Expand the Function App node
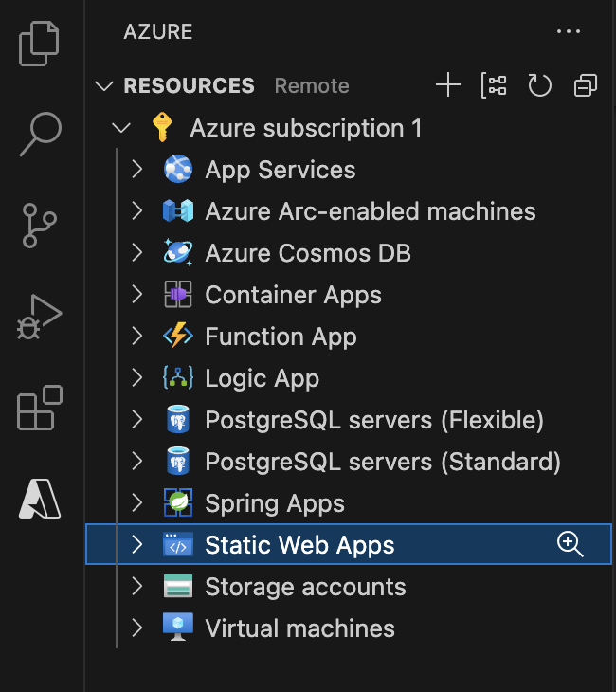This screenshot has width=616, height=692. coord(137,336)
